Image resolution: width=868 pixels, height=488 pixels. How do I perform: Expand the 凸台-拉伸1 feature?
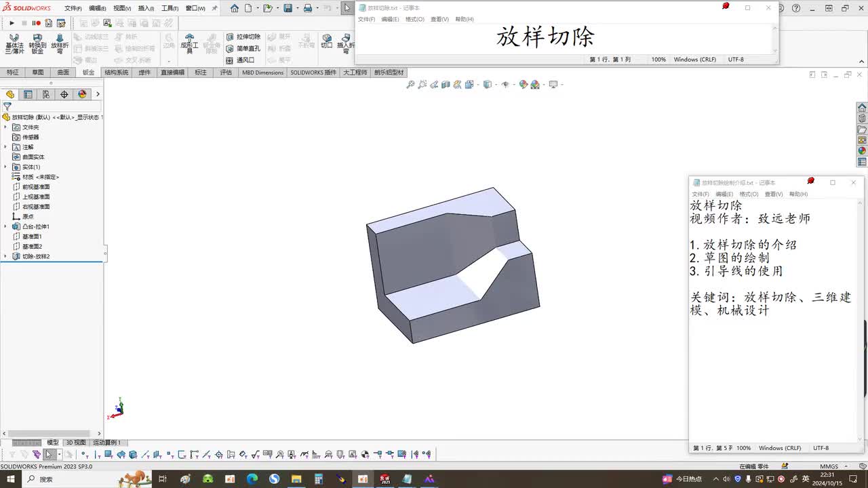tap(5, 226)
